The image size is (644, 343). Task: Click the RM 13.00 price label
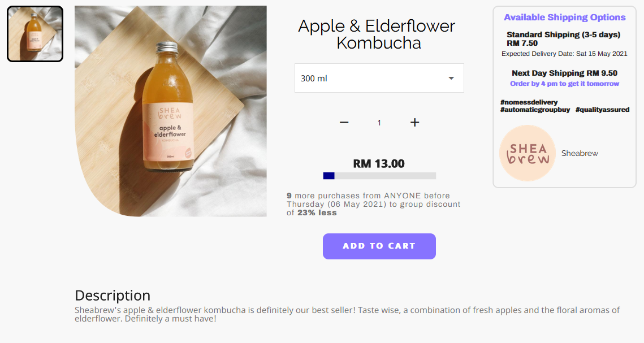(379, 164)
